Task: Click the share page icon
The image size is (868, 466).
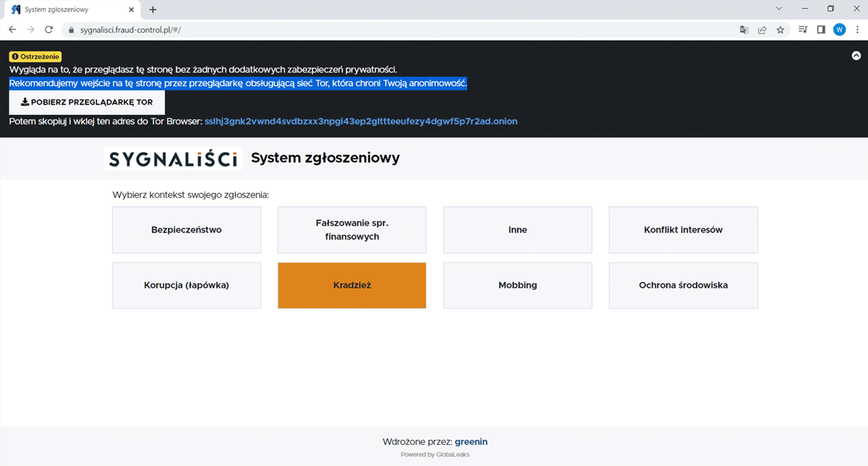Action: (x=763, y=30)
